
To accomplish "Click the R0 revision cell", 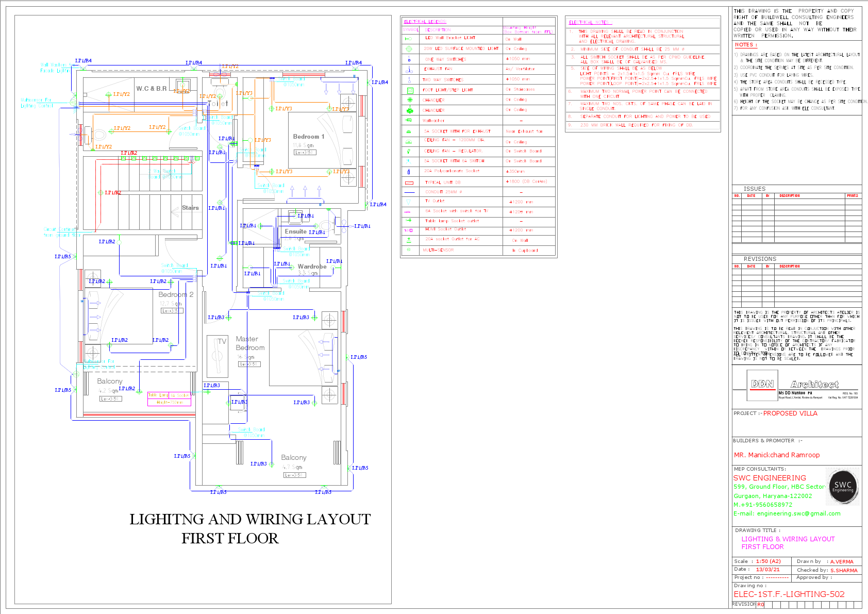I will pos(759,604).
